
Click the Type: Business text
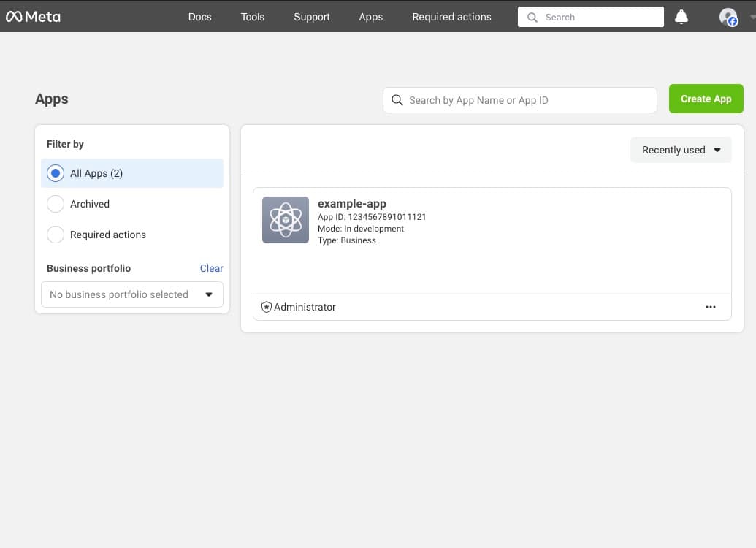click(347, 240)
